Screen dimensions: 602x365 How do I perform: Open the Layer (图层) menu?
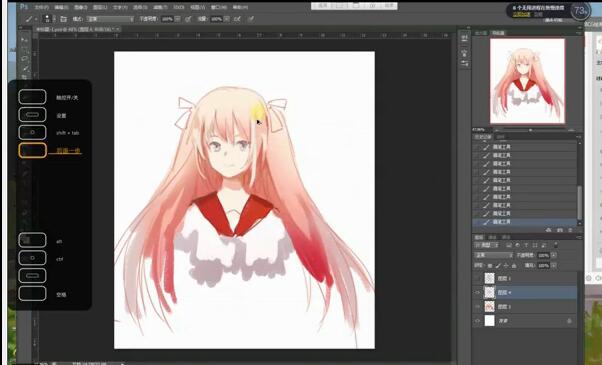coord(100,7)
